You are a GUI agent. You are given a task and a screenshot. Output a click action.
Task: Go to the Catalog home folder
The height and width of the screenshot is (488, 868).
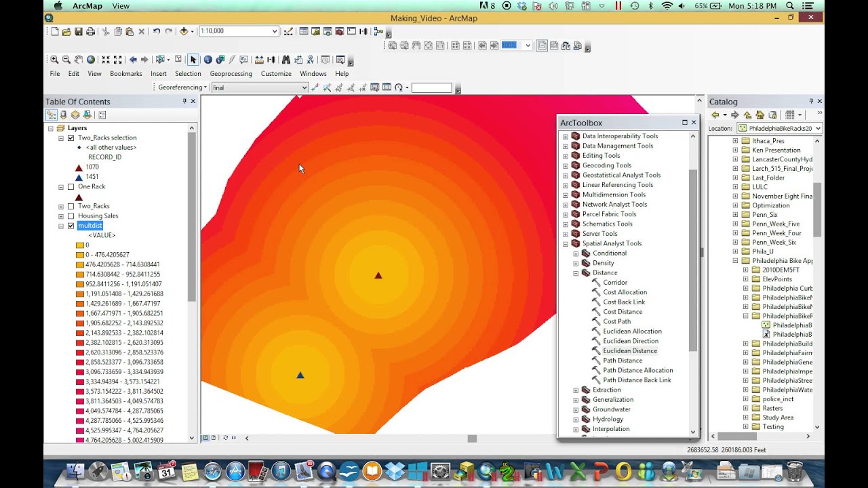[760, 115]
